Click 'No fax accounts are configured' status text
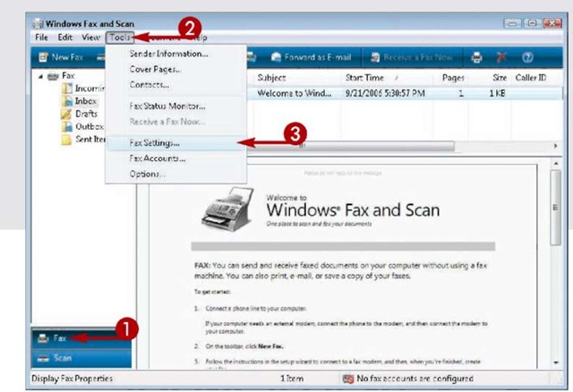 click(x=415, y=379)
